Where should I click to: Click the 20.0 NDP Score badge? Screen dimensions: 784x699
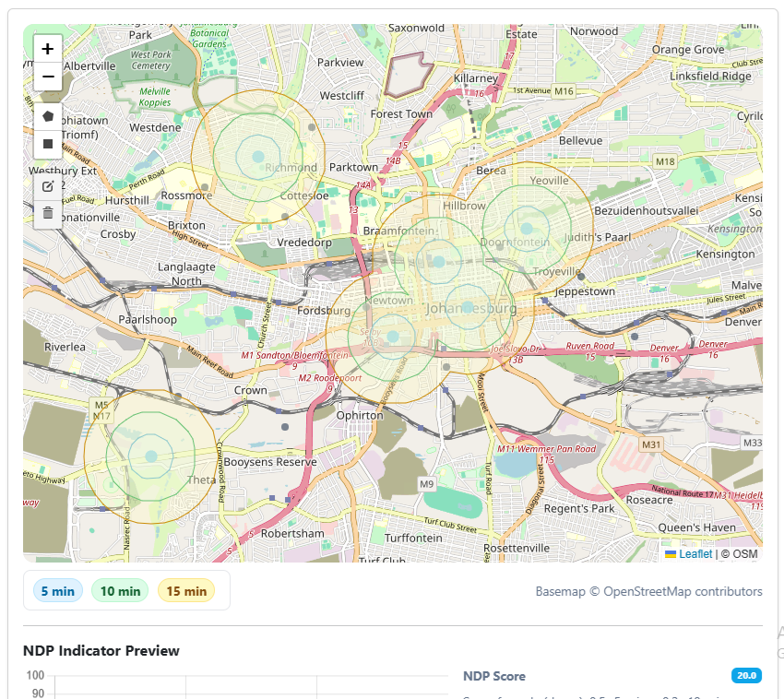pyautogui.click(x=746, y=676)
